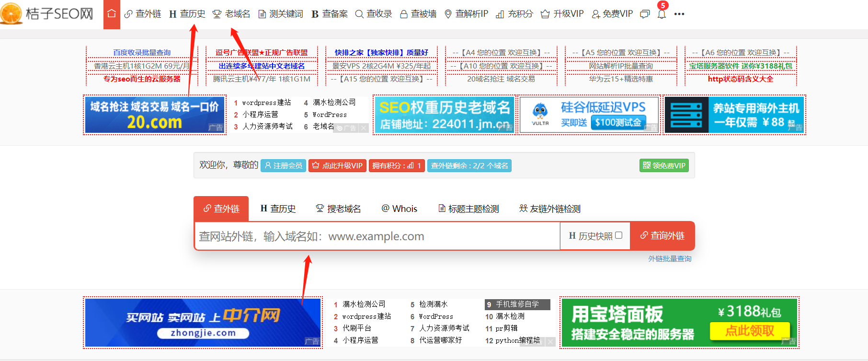
Task: Click lower ad list item 手机维修自学
Action: coord(517,304)
